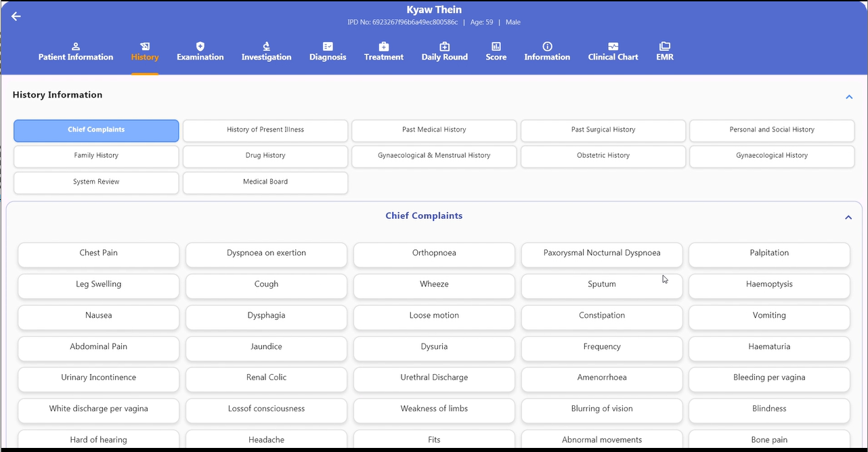The image size is (868, 452).
Task: Select the Chief Complaints category button
Action: [x=96, y=130]
